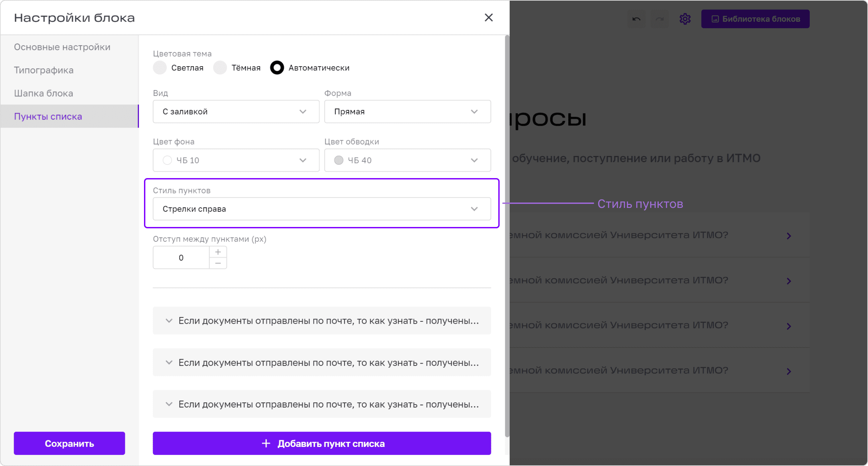The image size is (868, 466).
Task: Close the block settings dialog
Action: coord(488,17)
